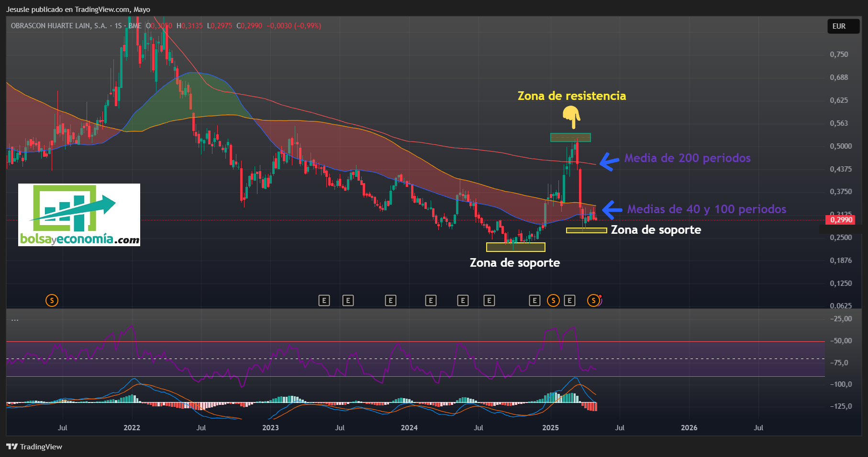Click the C0,2990 close value
The height and width of the screenshot is (457, 868).
tap(249, 26)
